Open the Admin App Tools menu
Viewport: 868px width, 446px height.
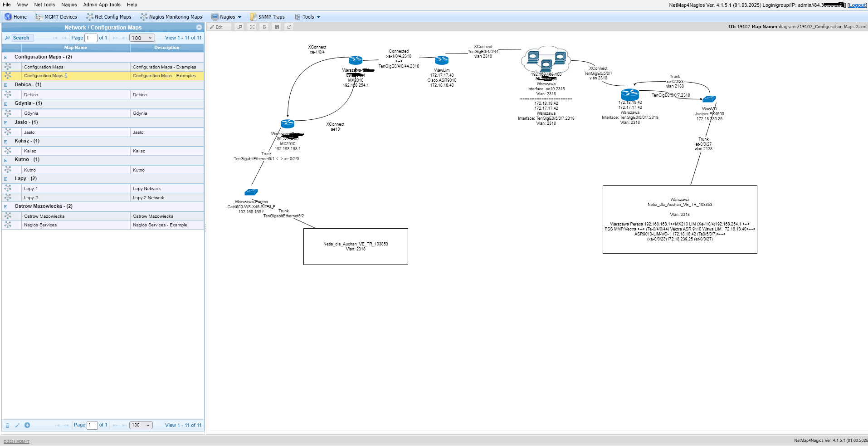tap(102, 5)
